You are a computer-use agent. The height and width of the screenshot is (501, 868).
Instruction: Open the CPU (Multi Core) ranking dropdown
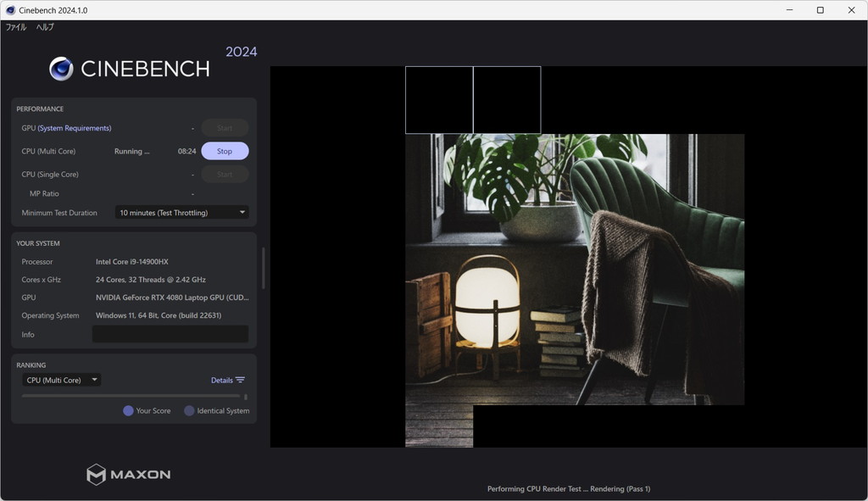point(61,380)
